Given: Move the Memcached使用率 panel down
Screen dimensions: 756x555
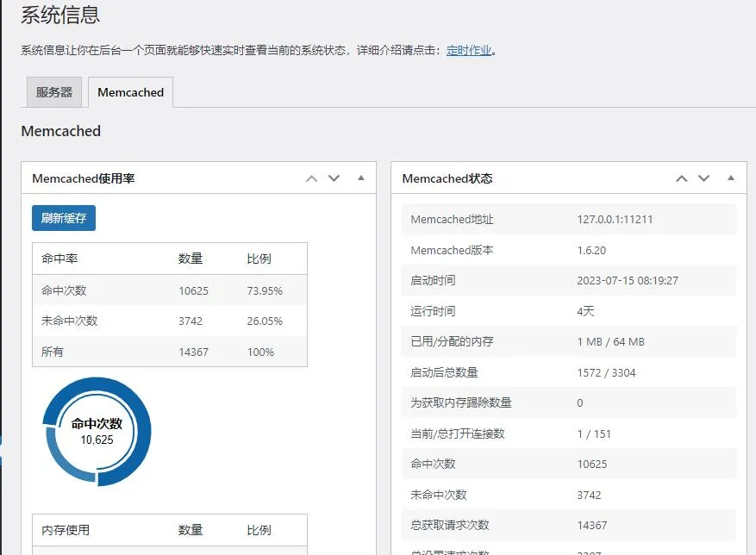Looking at the screenshot, I should tap(334, 178).
